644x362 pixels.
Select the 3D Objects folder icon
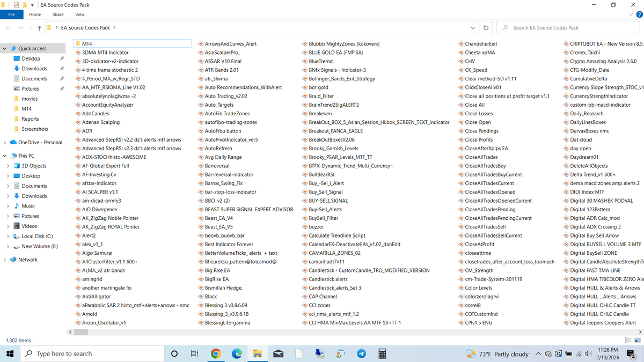click(17, 166)
